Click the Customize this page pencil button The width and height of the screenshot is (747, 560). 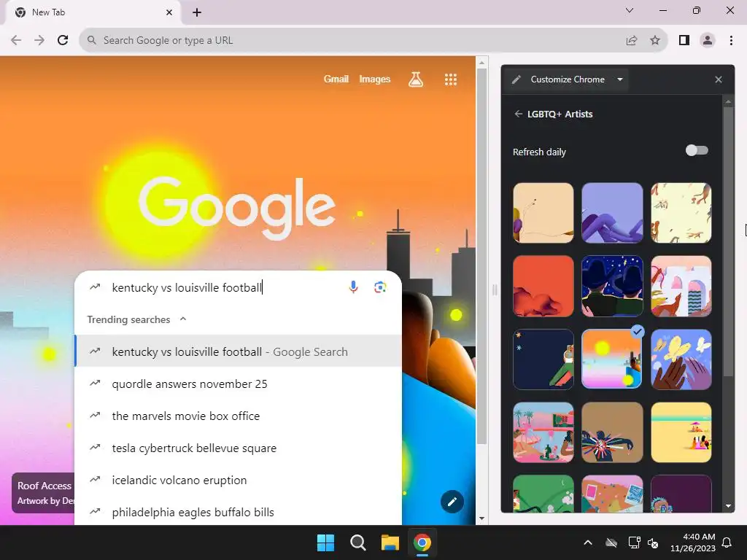[452, 502]
